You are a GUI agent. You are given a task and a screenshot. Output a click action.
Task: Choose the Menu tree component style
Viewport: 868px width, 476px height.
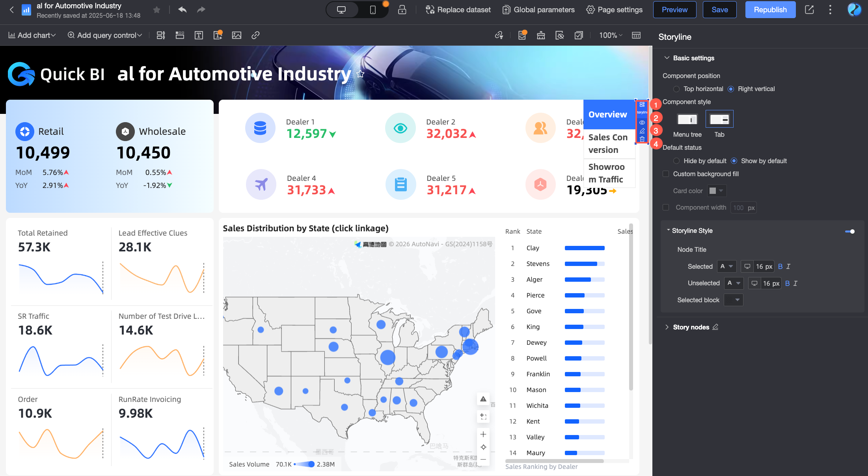687,119
